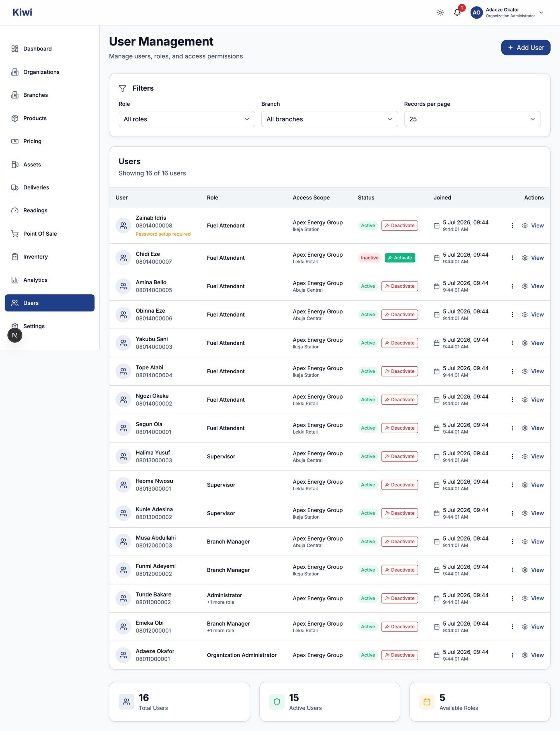The width and height of the screenshot is (560, 731).
Task: Activate user Chidi Eze
Action: (x=400, y=258)
